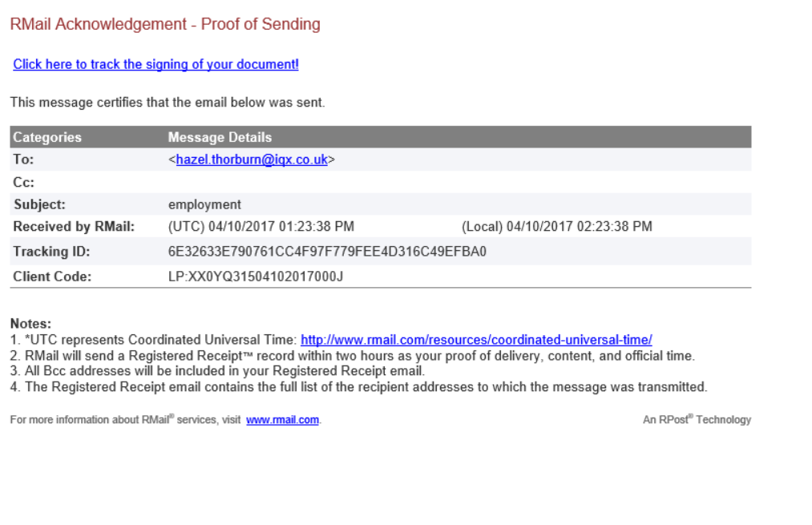Click the Tracking ID hexadecimal value
The width and height of the screenshot is (812, 525).
point(327,252)
